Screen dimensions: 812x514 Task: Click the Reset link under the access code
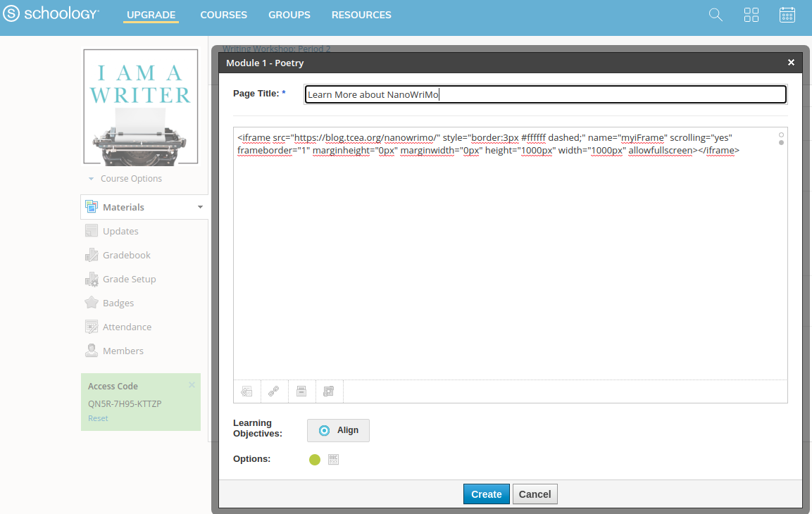(x=97, y=418)
